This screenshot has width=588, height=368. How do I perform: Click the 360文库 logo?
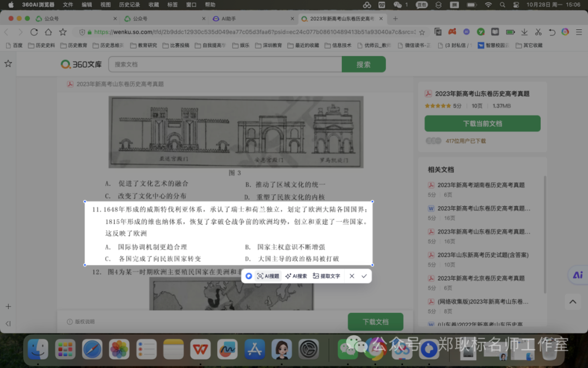point(81,64)
